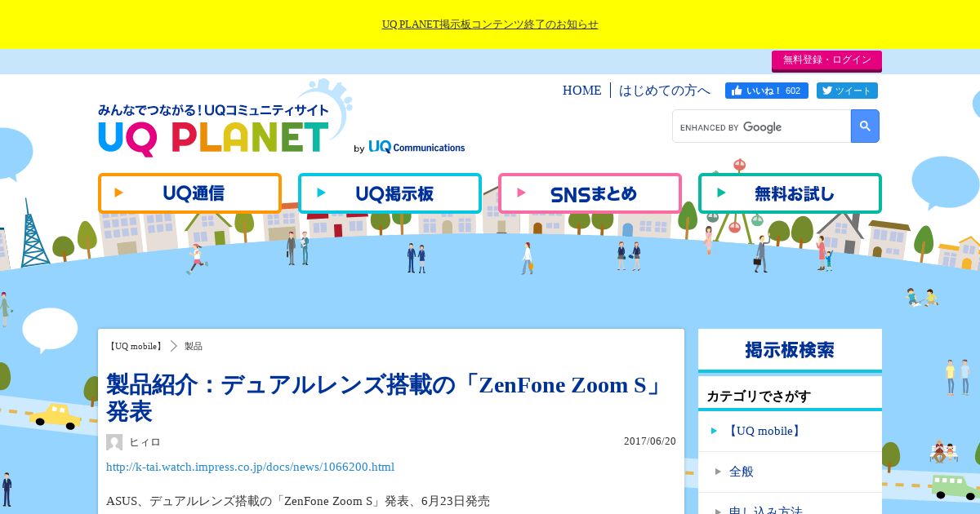Select the 【UQ mobile】 breadcrumb
The width and height of the screenshot is (980, 514).
coord(136,346)
